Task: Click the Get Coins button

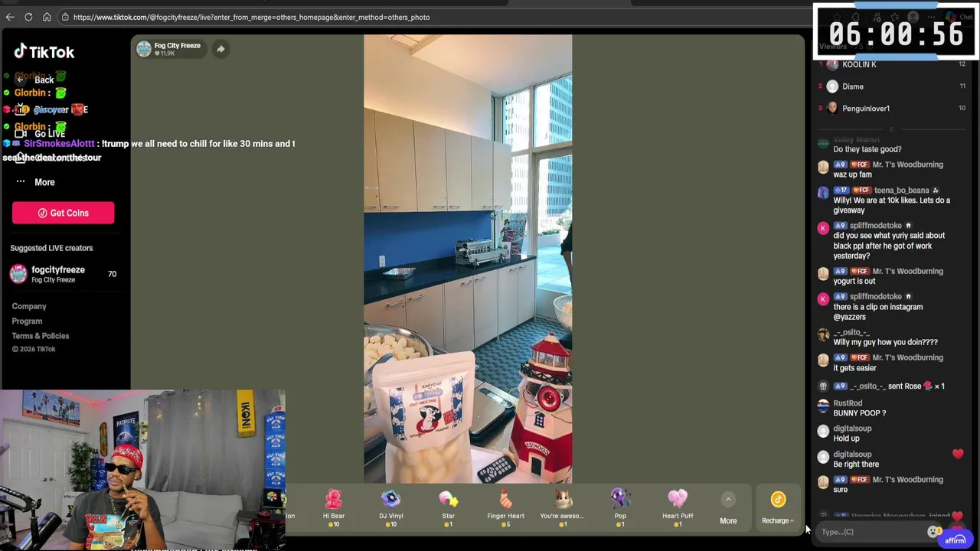Action: [x=63, y=213]
